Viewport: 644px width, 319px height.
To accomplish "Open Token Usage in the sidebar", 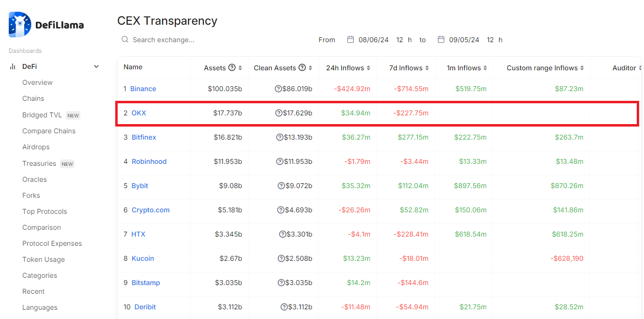I will pyautogui.click(x=44, y=259).
